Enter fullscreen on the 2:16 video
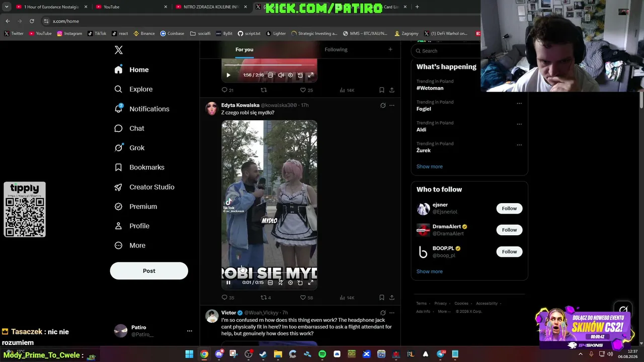Image resolution: width=644 pixels, height=362 pixels. pos(310,75)
